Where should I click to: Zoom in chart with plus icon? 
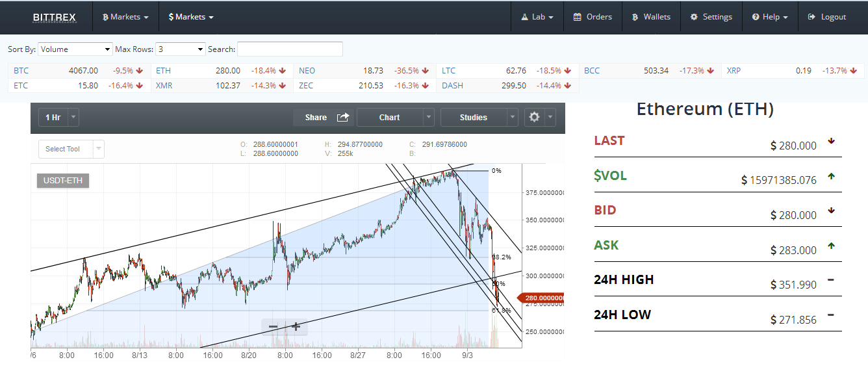point(296,326)
